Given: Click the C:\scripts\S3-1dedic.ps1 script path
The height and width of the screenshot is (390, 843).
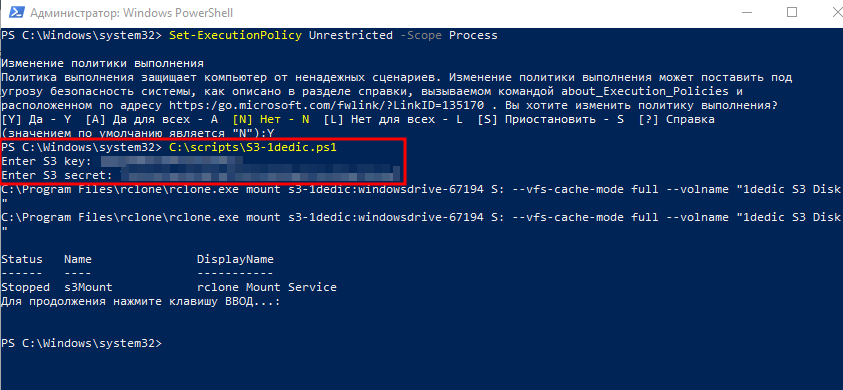Looking at the screenshot, I should (253, 147).
